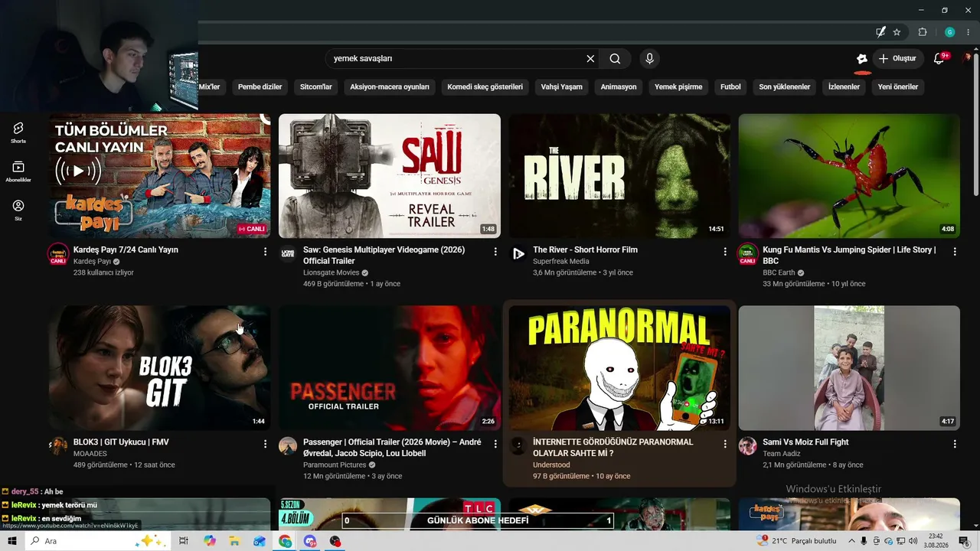Open the Chrome three-dot menu
This screenshot has width=980, height=551.
(969, 32)
